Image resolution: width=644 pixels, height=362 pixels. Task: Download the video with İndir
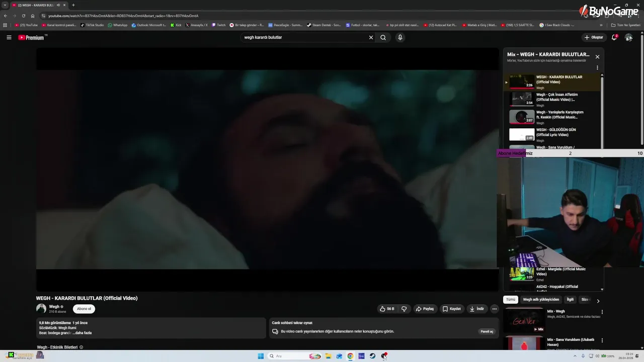click(477, 309)
